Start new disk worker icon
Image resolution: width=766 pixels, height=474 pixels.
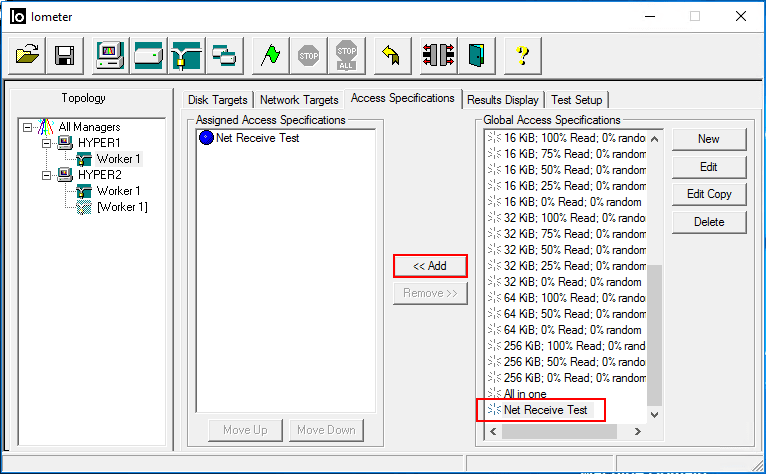click(x=149, y=55)
